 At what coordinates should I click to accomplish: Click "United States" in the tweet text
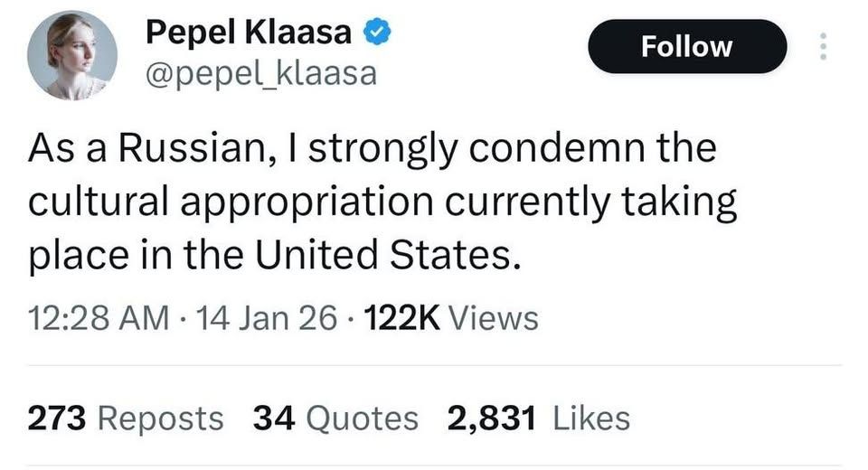[x=386, y=258]
